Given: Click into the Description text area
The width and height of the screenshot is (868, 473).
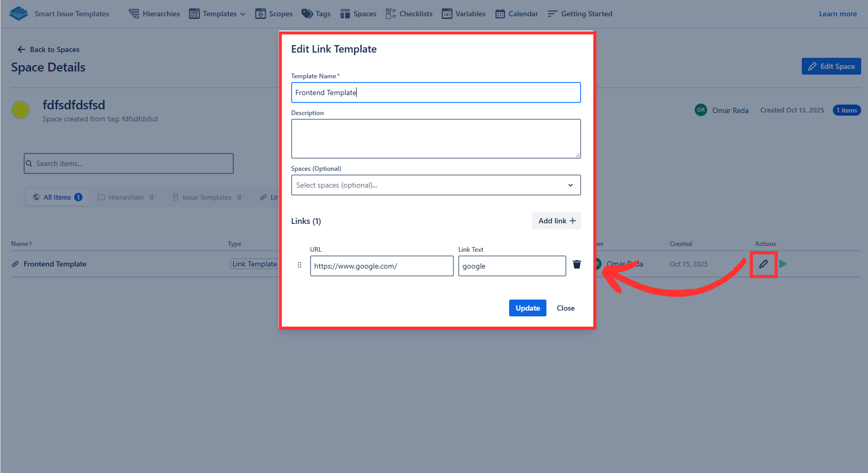Looking at the screenshot, I should [x=436, y=139].
